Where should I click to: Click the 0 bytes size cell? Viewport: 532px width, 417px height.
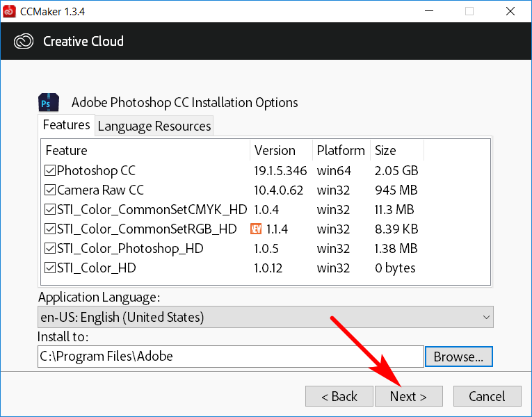[395, 268]
